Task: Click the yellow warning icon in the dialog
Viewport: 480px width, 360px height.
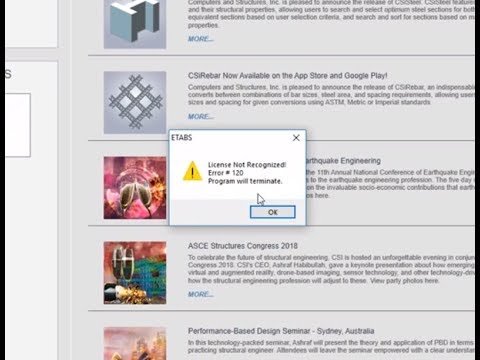Action: click(x=192, y=171)
